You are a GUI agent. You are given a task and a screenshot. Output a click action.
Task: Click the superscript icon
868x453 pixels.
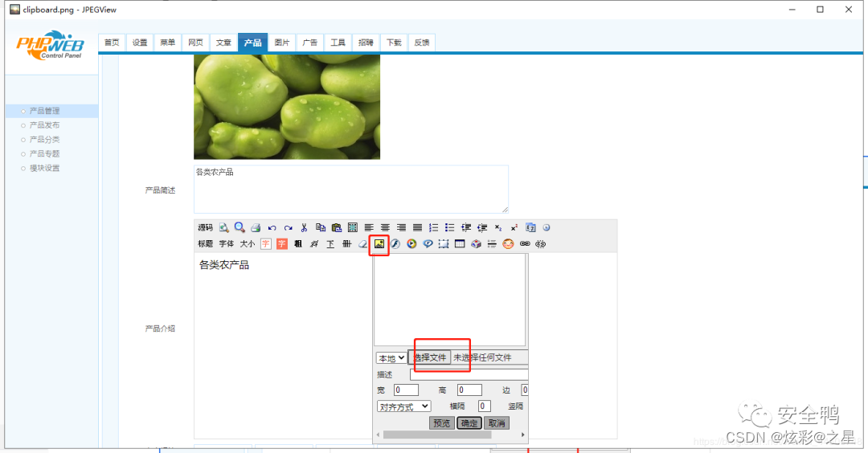[514, 227]
